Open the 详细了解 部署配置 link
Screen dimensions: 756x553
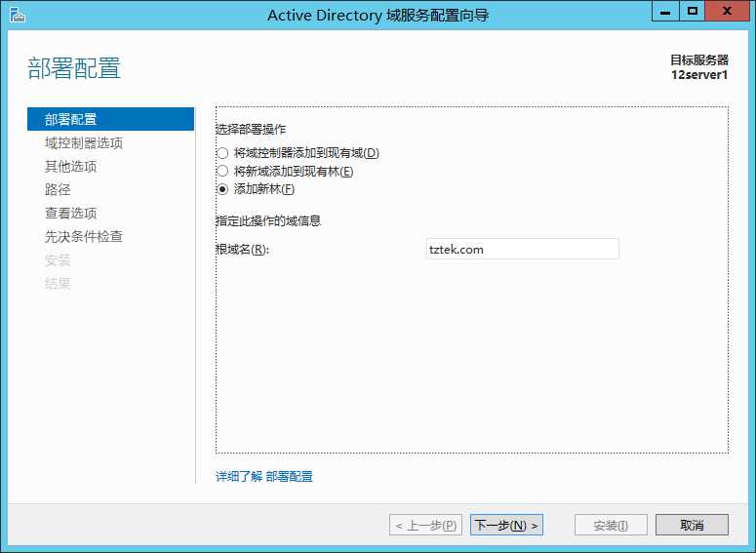(263, 477)
